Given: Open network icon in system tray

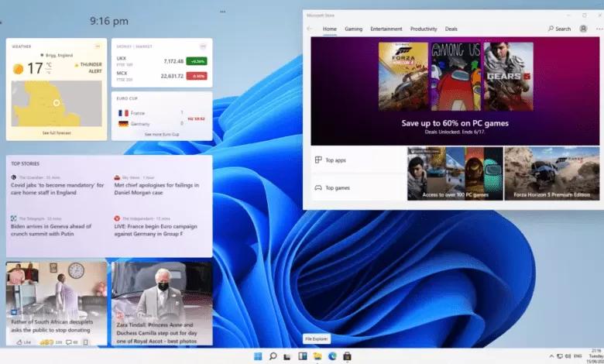Looking at the screenshot, I should [x=560, y=356].
